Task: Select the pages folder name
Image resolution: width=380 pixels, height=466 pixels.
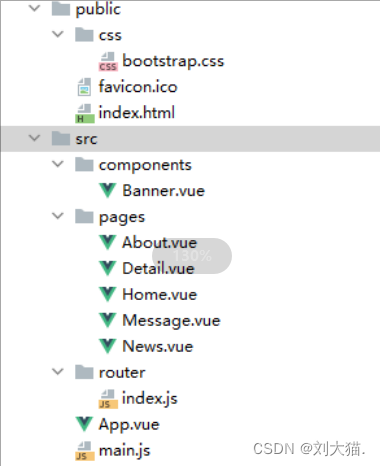Action: point(122,218)
